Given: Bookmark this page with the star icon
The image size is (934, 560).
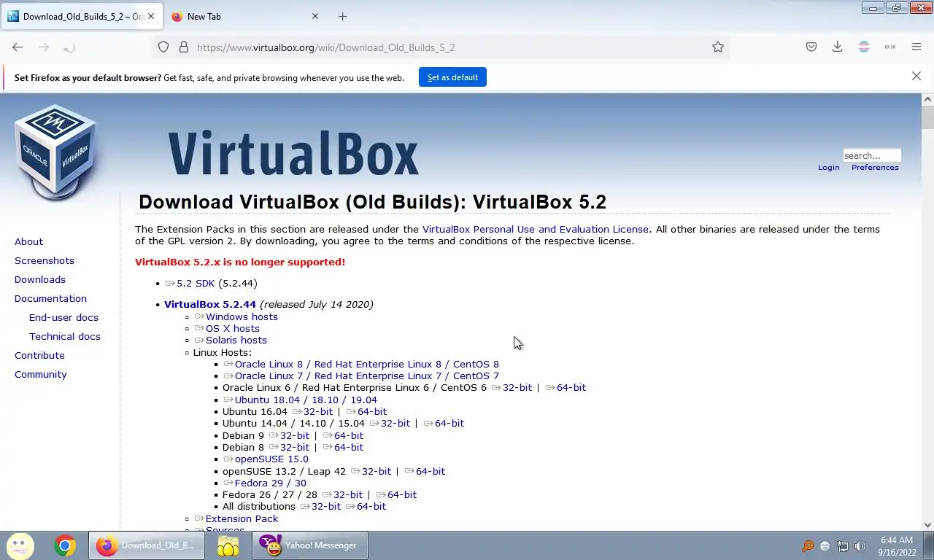Looking at the screenshot, I should pos(718,47).
